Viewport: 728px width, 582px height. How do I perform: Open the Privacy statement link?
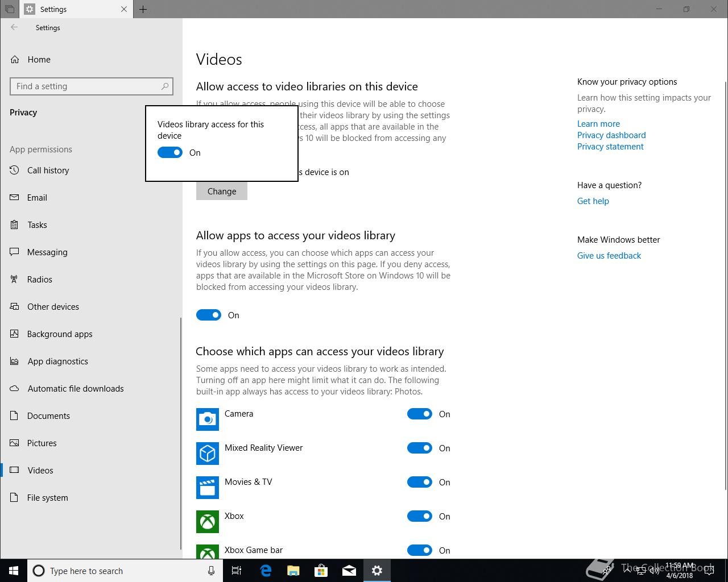[x=610, y=147]
